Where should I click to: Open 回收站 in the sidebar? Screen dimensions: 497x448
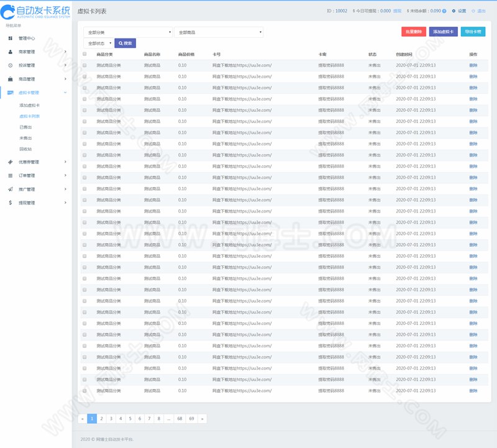pos(25,149)
